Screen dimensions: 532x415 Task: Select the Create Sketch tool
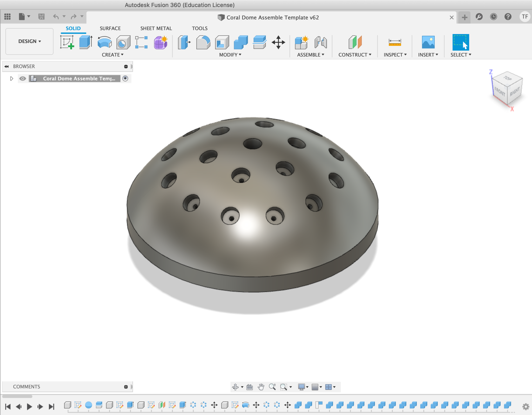click(67, 42)
